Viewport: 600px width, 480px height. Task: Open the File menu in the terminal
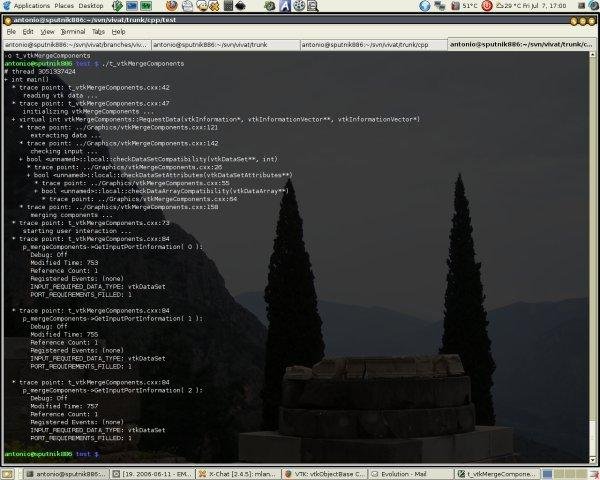click(x=11, y=32)
